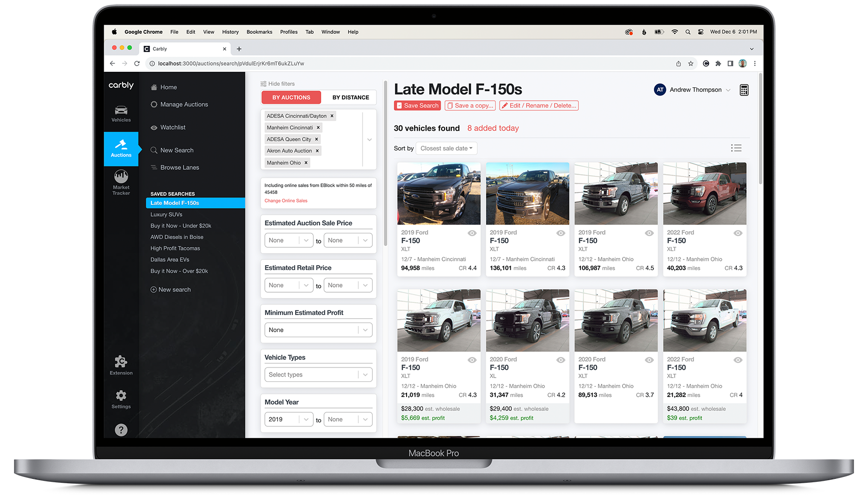This screenshot has height=503, width=868.
Task: Click the Change Online Sales link
Action: pyautogui.click(x=285, y=201)
